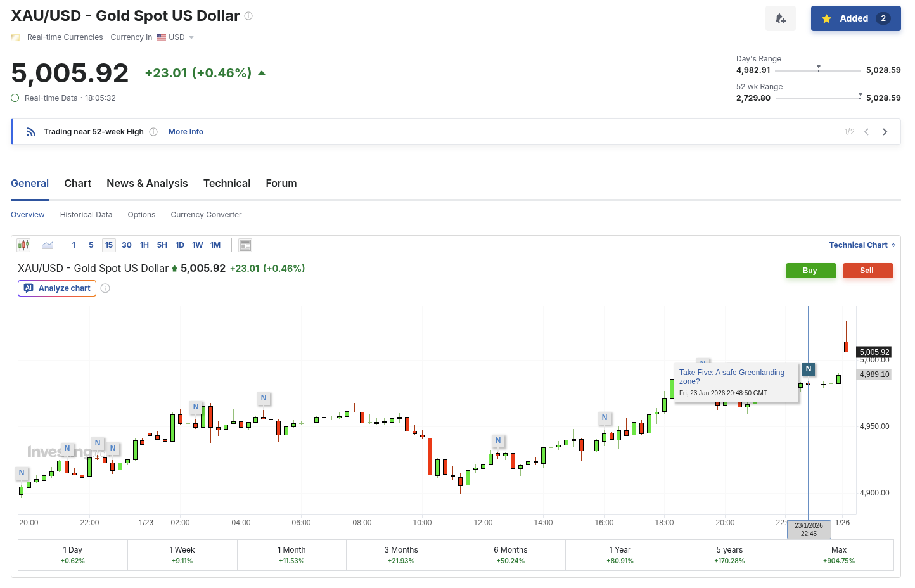Viewport: 915px width, 588px height.
Task: Select the area chart type icon
Action: point(48,245)
